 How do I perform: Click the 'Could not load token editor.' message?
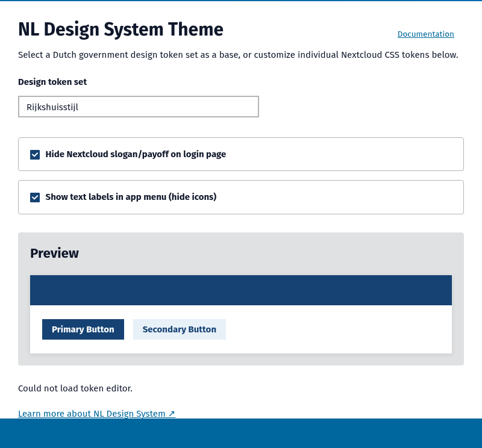[x=75, y=388]
